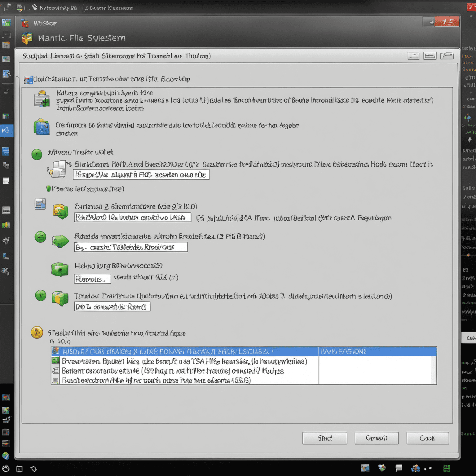Image resolution: width=476 pixels, height=476 pixels.
Task: Click the stacked documents icon beside Slatdana Hoth
Action: coord(58,169)
